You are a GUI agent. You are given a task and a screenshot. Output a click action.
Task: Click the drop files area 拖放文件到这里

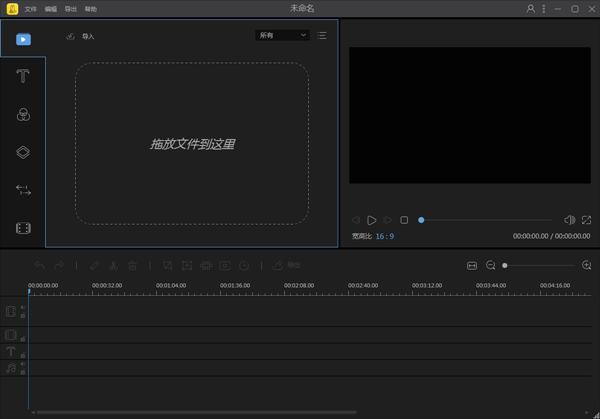(x=192, y=144)
